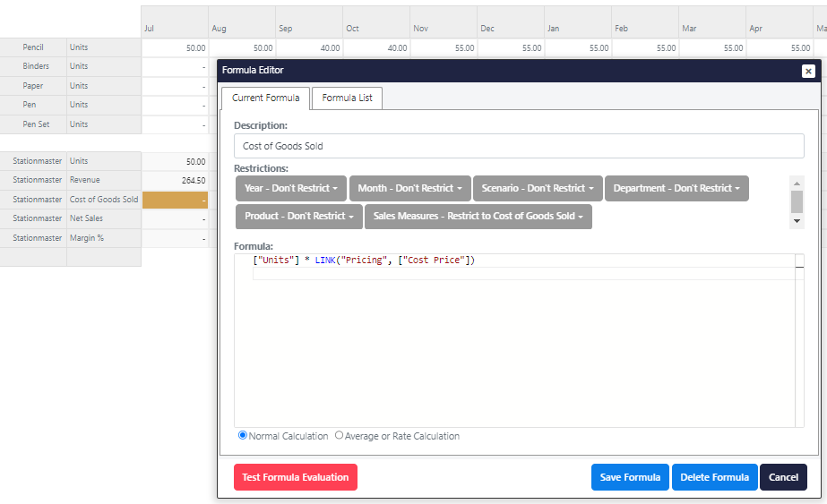Open Product restriction dropdown
This screenshot has width=827, height=504.
(298, 217)
